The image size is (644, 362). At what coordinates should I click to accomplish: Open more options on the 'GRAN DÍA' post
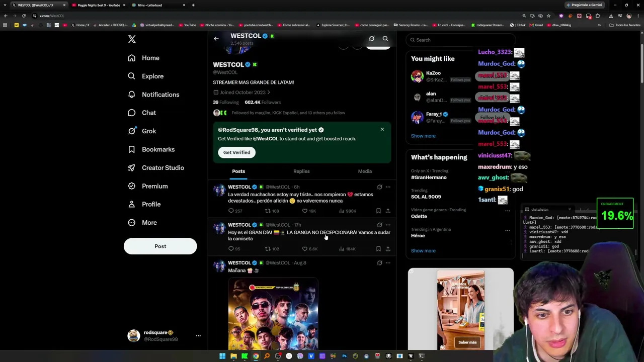[x=388, y=225]
